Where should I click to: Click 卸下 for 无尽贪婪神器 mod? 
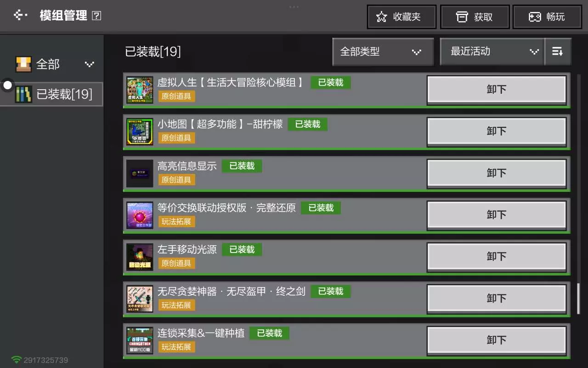497,298
